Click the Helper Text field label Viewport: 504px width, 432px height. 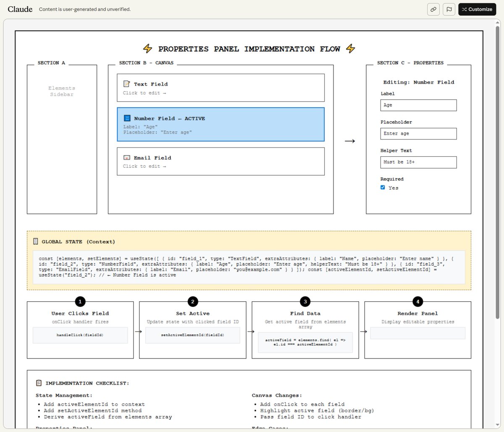(x=396, y=150)
